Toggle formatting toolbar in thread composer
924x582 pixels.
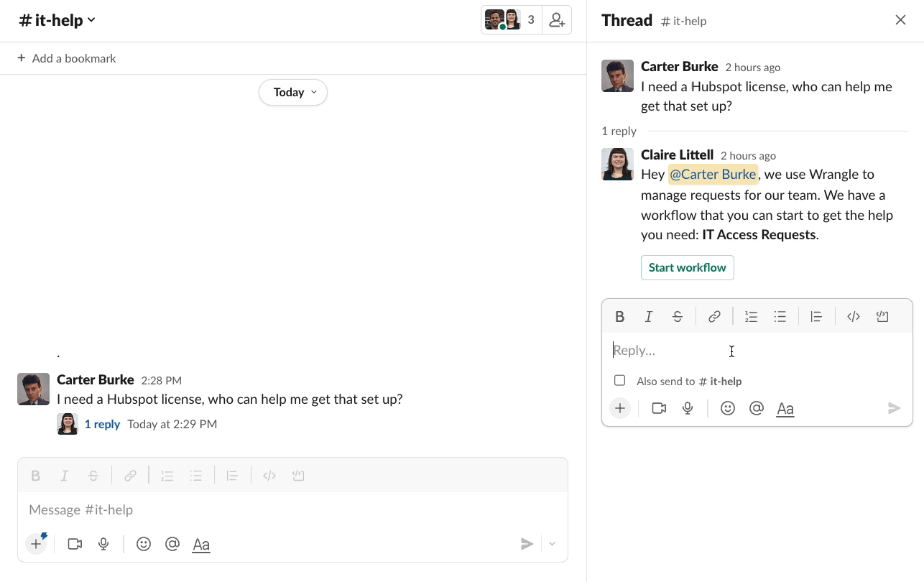tap(785, 409)
